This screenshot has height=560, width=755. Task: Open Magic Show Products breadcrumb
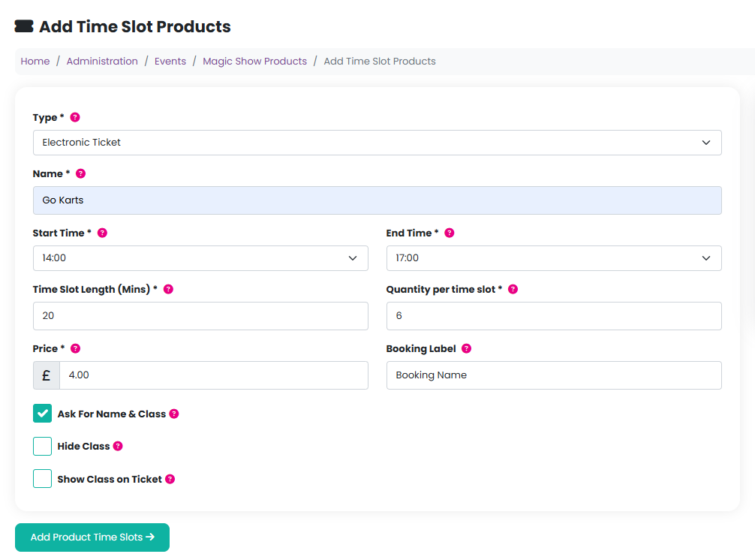click(254, 62)
